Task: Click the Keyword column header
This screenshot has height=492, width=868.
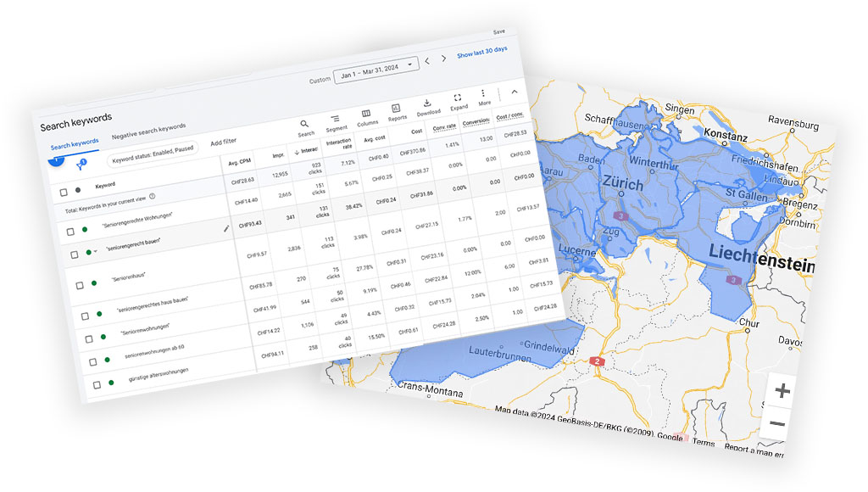Action: [105, 185]
